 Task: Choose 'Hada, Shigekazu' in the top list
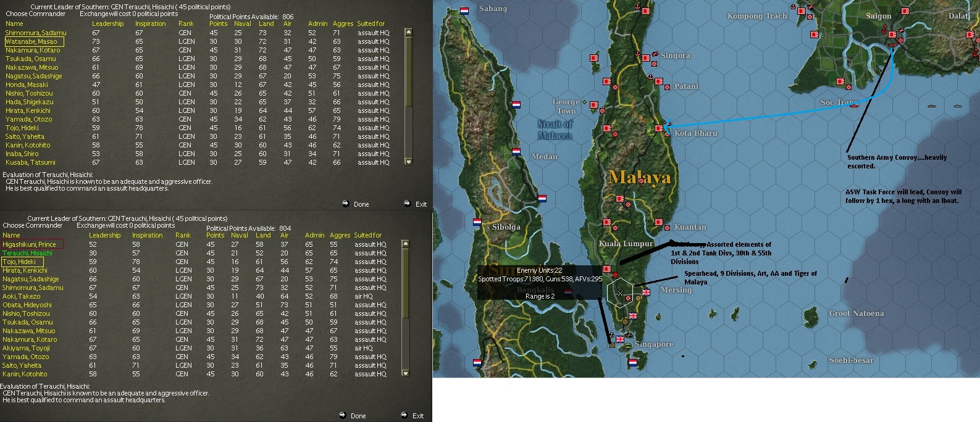29,102
